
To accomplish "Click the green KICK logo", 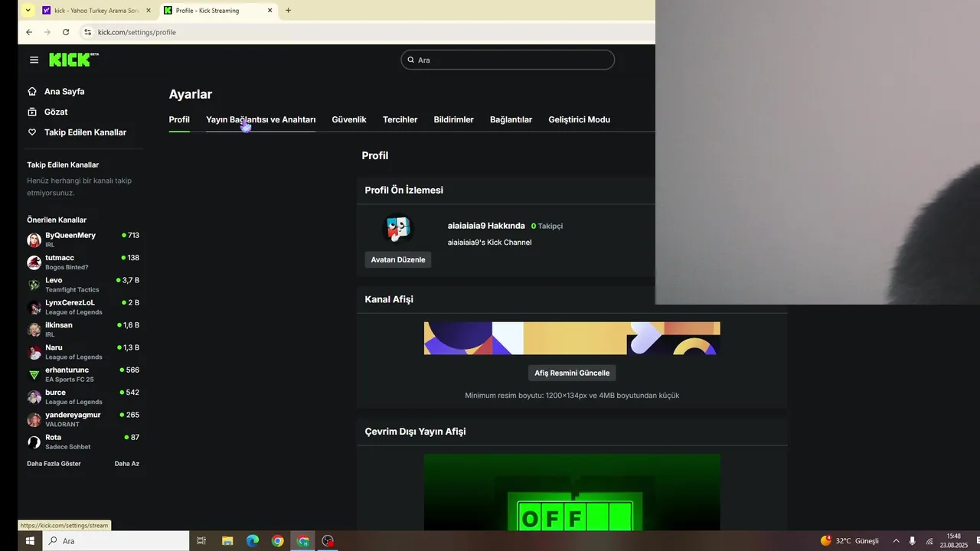I will 73,60.
